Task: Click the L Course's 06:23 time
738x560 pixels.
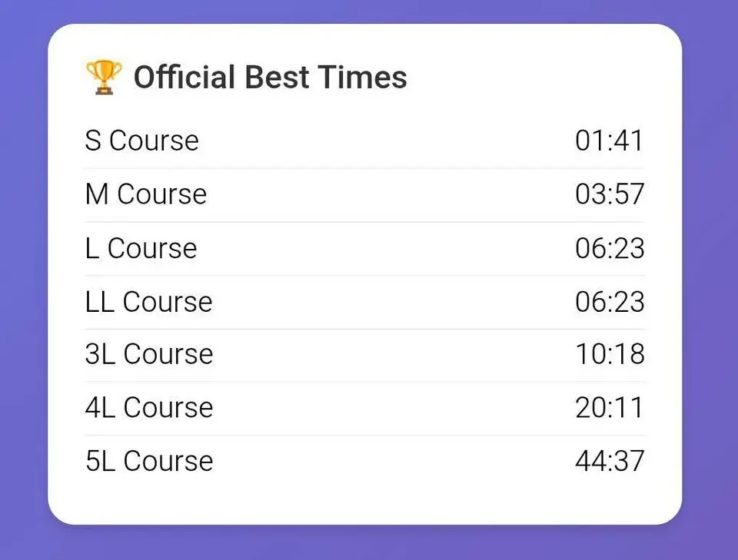Action: pyautogui.click(x=609, y=248)
